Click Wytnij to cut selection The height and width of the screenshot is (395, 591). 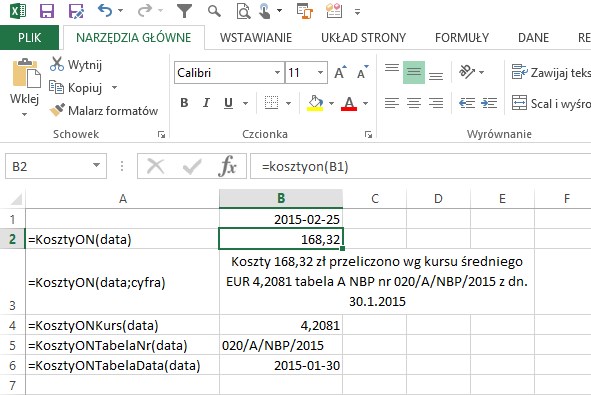(76, 64)
